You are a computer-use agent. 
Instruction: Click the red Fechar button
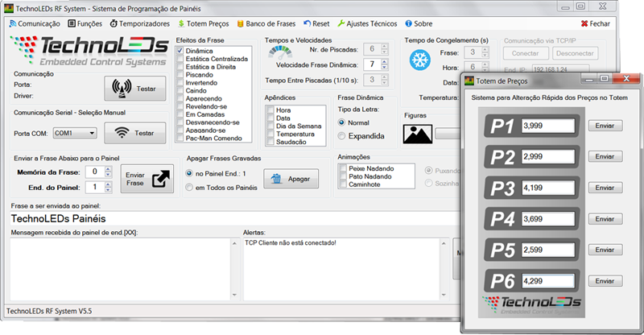[x=595, y=24]
